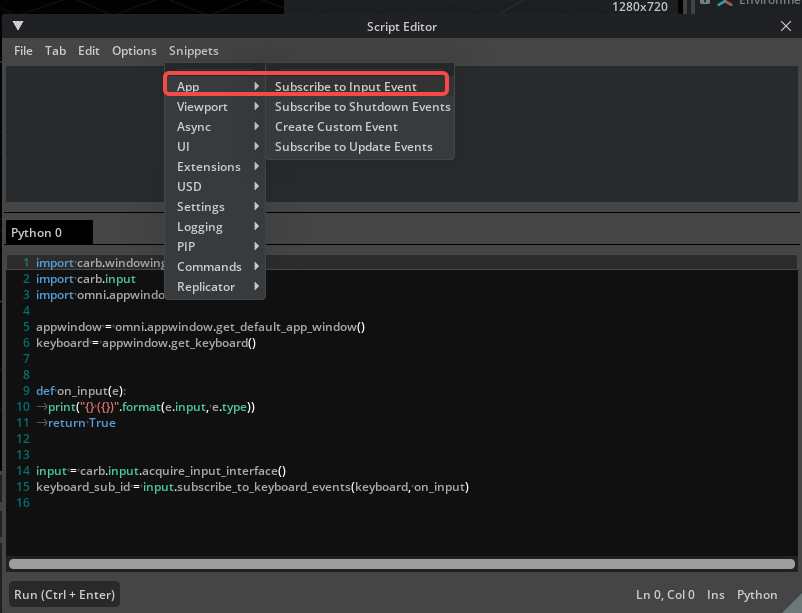
Task: Choose Subscribe to Shutdown Events snippet
Action: click(x=360, y=106)
